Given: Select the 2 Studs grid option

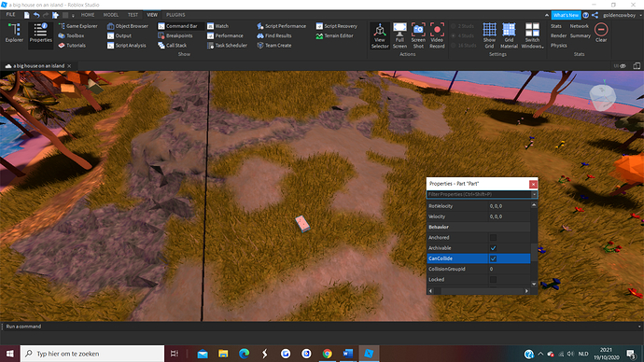Looking at the screenshot, I should click(462, 26).
